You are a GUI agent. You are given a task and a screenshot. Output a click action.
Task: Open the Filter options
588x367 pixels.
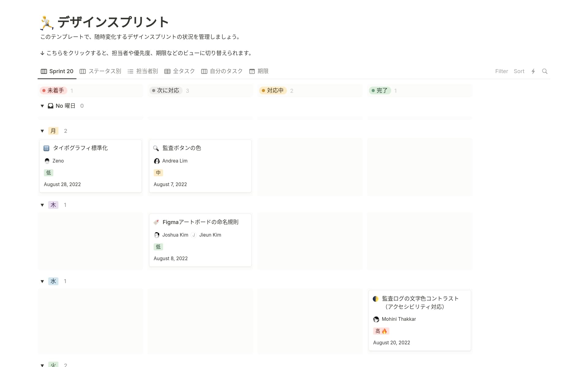(501, 71)
